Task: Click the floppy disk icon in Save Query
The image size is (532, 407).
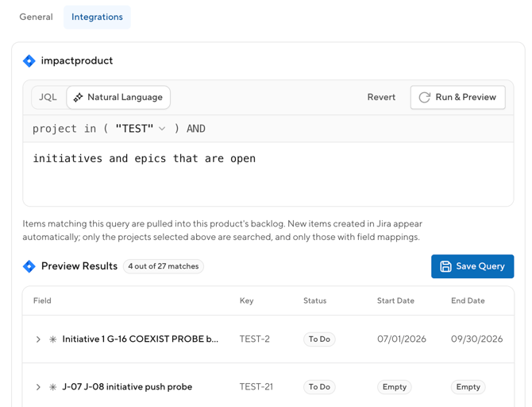Action: (x=445, y=266)
